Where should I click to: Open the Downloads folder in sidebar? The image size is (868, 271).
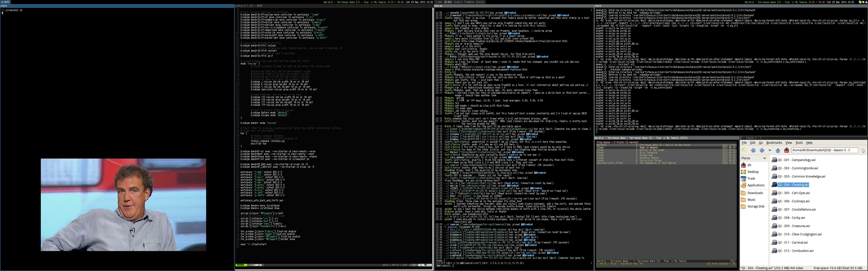tap(755, 193)
